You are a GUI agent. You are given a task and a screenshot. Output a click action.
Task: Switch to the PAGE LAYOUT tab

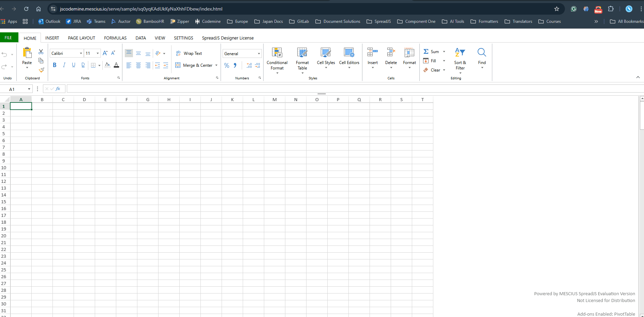[x=81, y=38]
